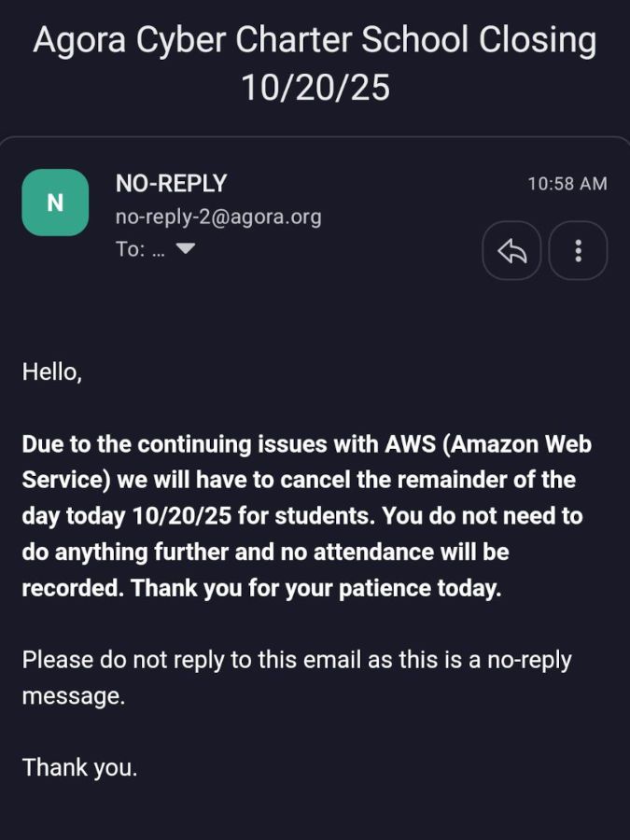
Task: Tap "Thank you for your patience today." sentence
Action: coord(316,589)
